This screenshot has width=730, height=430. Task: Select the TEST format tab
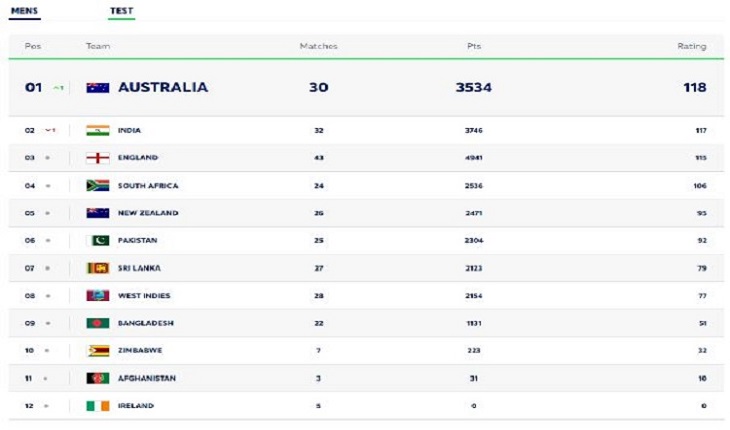click(122, 11)
